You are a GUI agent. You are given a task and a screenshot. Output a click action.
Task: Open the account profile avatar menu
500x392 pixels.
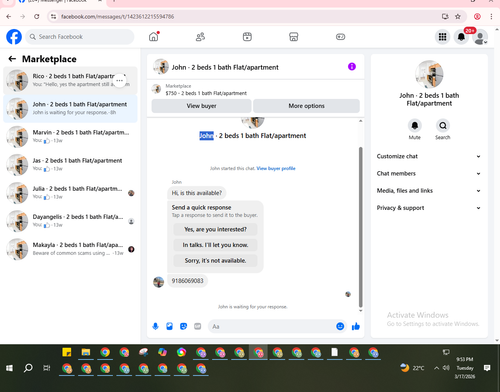click(480, 37)
